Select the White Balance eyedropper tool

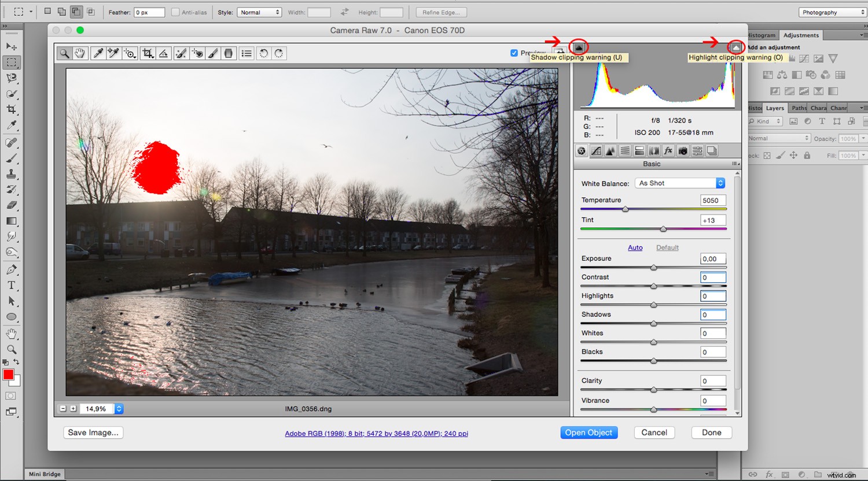pyautogui.click(x=98, y=53)
